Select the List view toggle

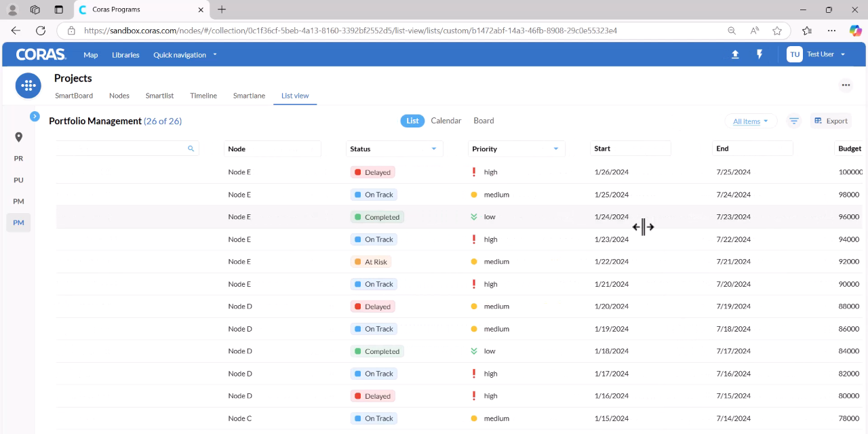click(x=412, y=121)
